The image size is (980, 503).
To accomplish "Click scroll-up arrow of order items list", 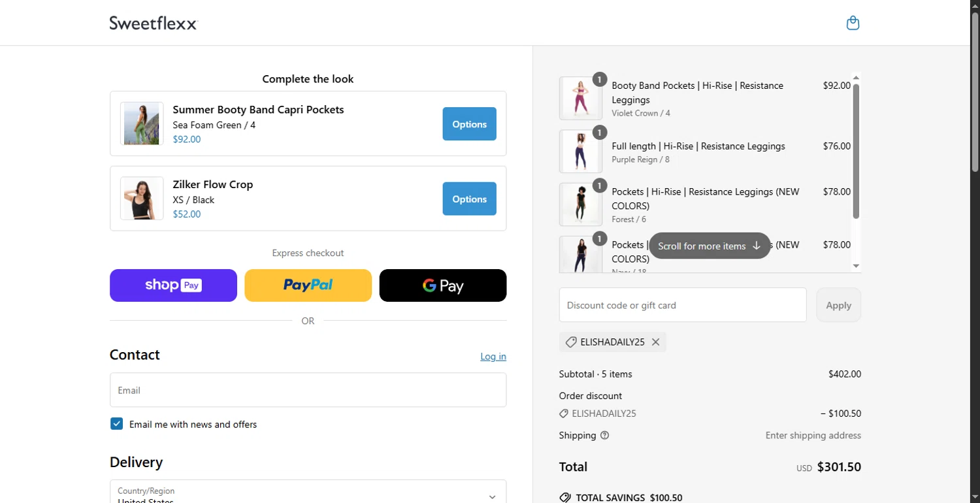I will point(857,78).
